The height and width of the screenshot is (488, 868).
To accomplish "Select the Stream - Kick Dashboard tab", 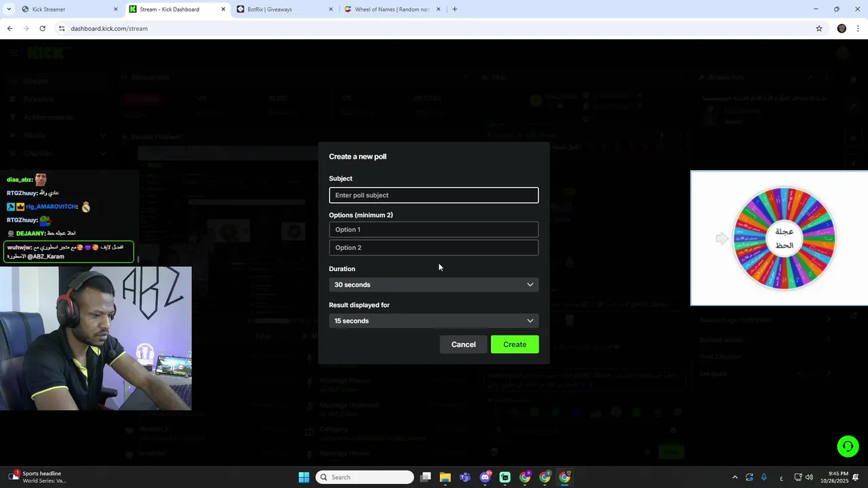I will (x=178, y=9).
